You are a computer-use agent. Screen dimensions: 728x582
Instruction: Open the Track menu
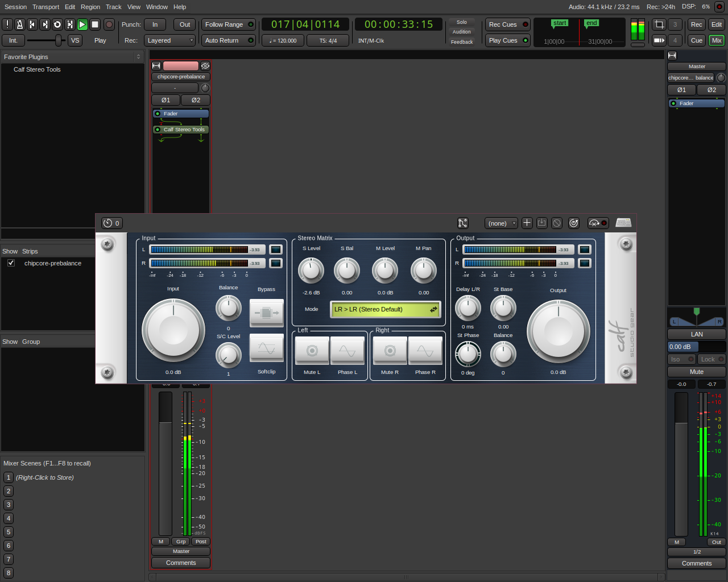coord(114,7)
